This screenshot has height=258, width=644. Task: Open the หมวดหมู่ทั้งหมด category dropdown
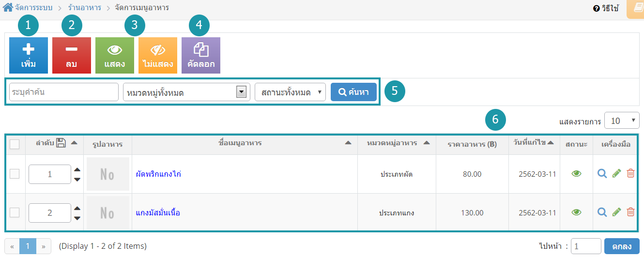point(186,92)
